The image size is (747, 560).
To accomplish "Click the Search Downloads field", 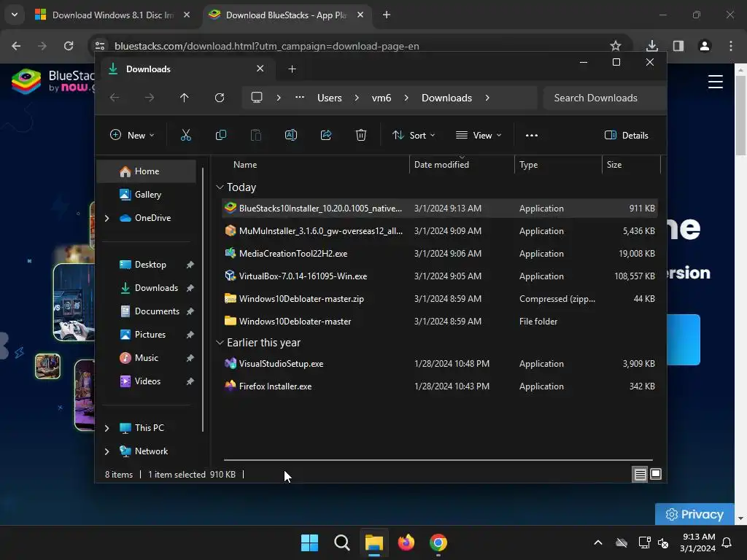I will click(605, 98).
